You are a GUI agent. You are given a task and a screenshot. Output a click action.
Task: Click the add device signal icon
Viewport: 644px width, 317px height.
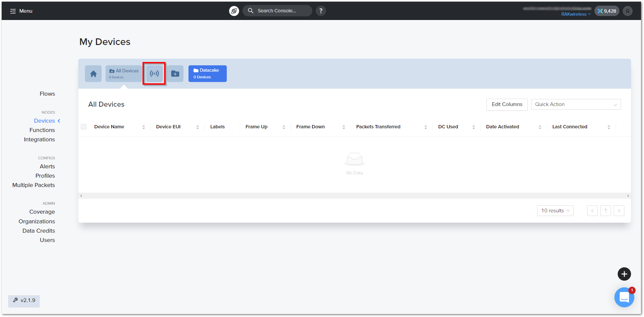pyautogui.click(x=154, y=74)
